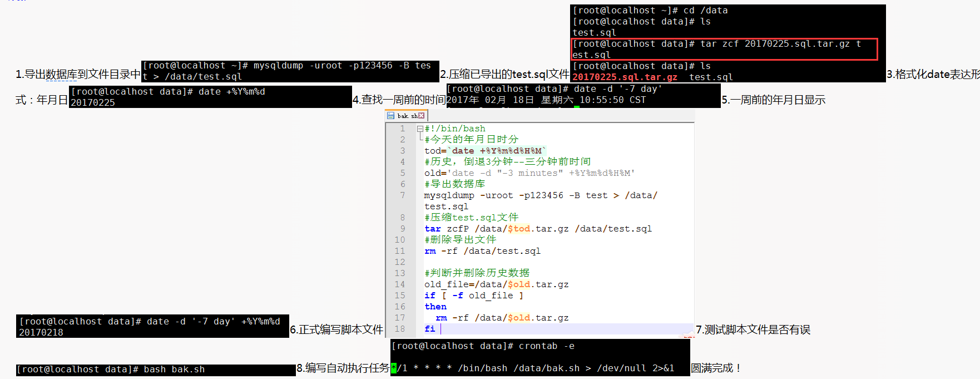The image size is (980, 379).
Task: Click line number 1 in the editor gutter
Action: click(x=403, y=129)
